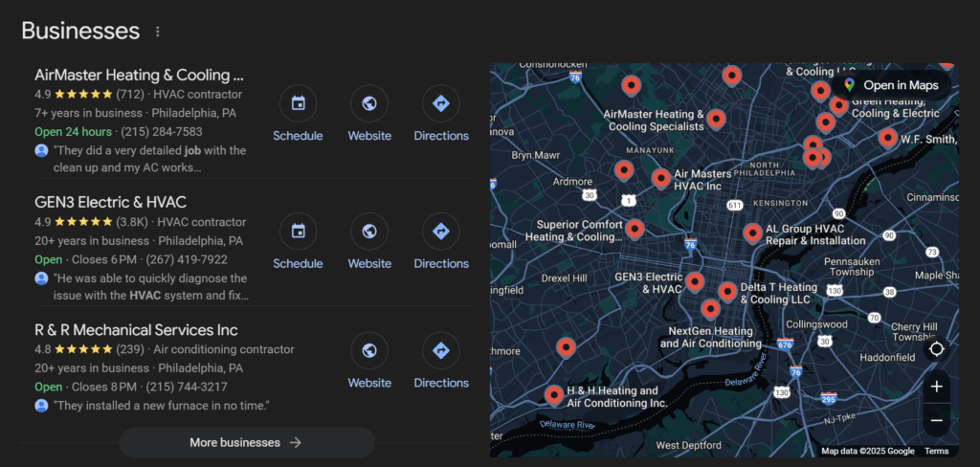Viewport: 980px width, 467px height.
Task: Click AirMaster Schedule calendar icon
Action: click(x=299, y=103)
